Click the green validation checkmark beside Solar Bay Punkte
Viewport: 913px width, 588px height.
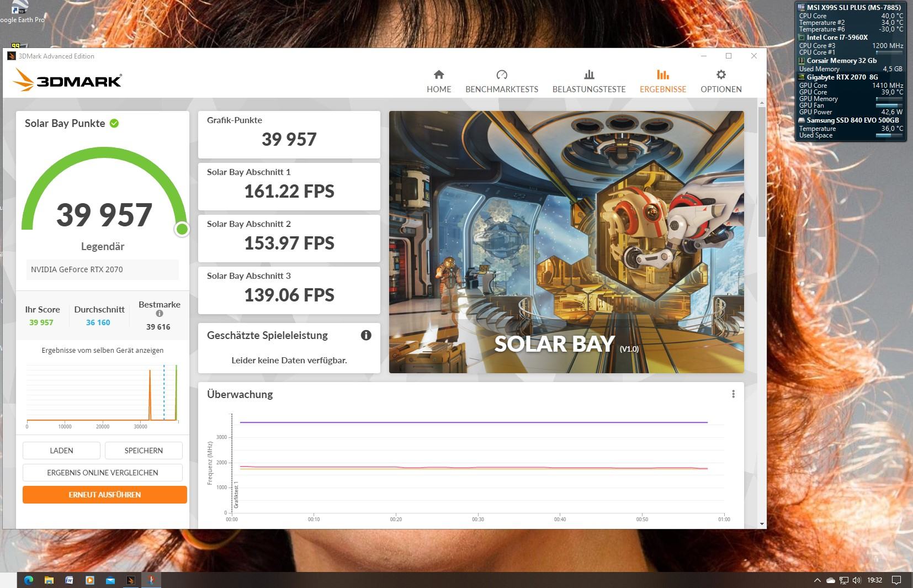pos(114,123)
